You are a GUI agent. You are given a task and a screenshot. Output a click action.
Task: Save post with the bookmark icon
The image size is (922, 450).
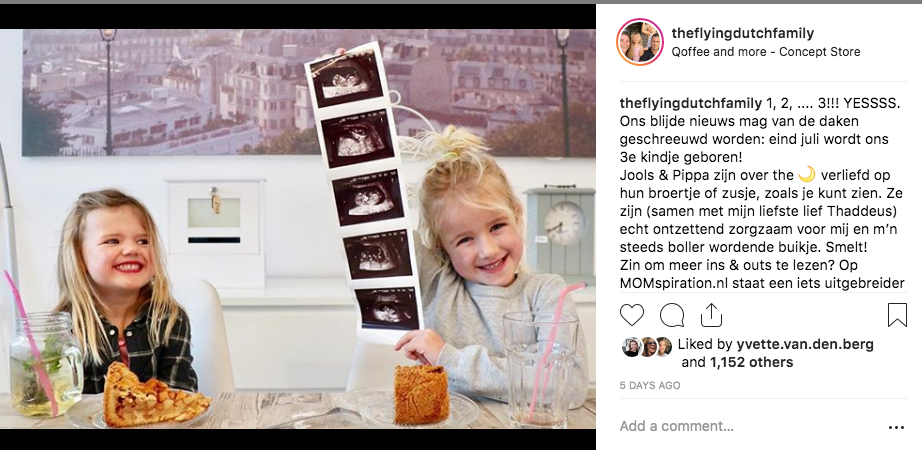(897, 315)
